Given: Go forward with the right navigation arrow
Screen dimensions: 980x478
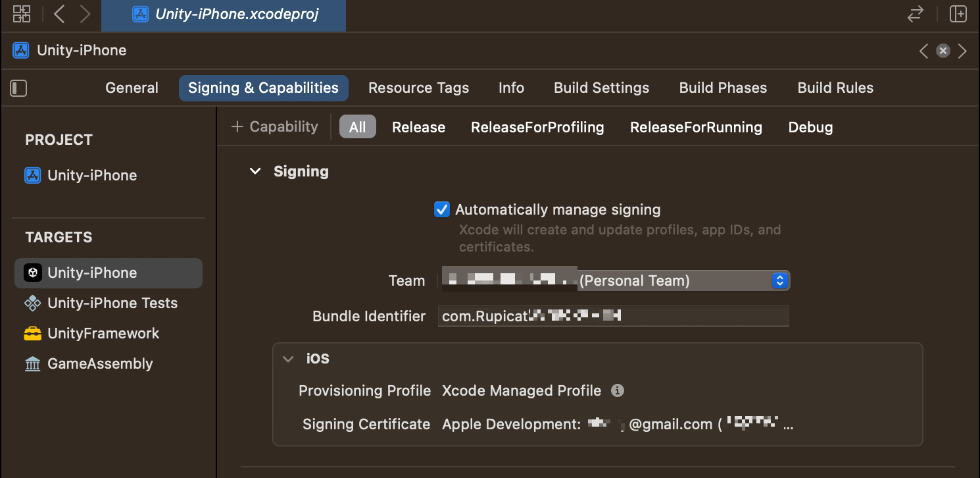Looking at the screenshot, I should click(x=85, y=14).
